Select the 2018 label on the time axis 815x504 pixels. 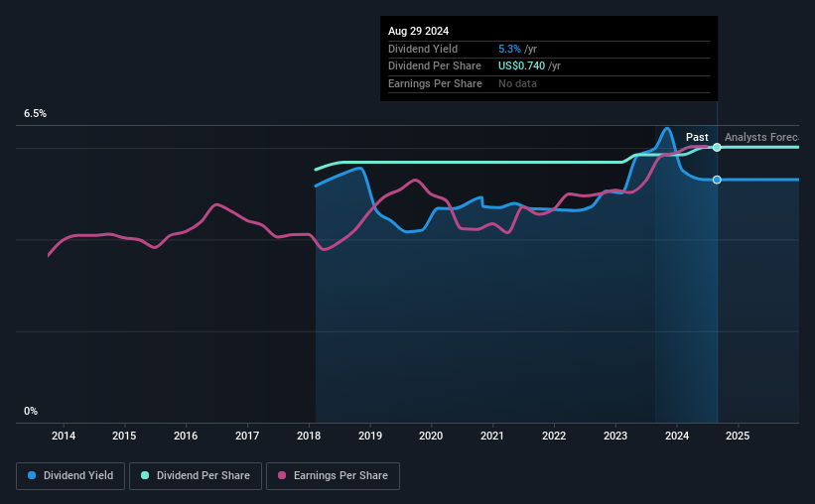point(309,436)
